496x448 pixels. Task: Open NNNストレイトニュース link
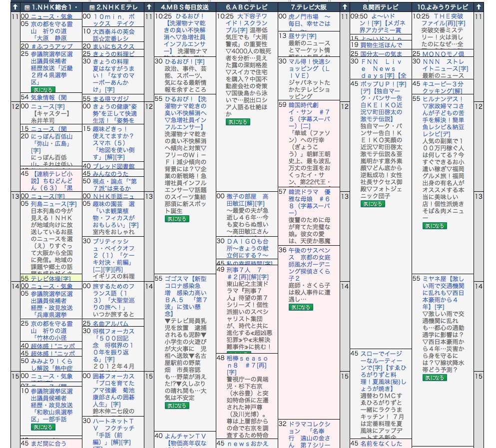(x=446, y=65)
